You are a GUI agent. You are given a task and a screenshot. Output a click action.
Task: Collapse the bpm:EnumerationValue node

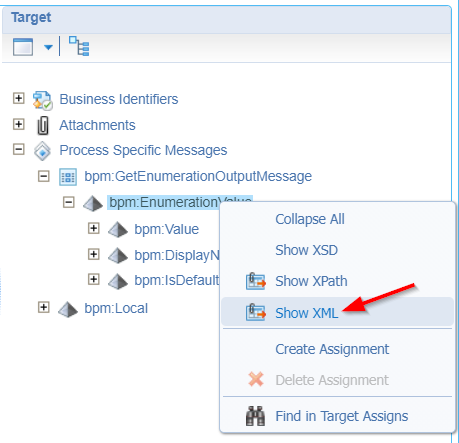coord(69,202)
